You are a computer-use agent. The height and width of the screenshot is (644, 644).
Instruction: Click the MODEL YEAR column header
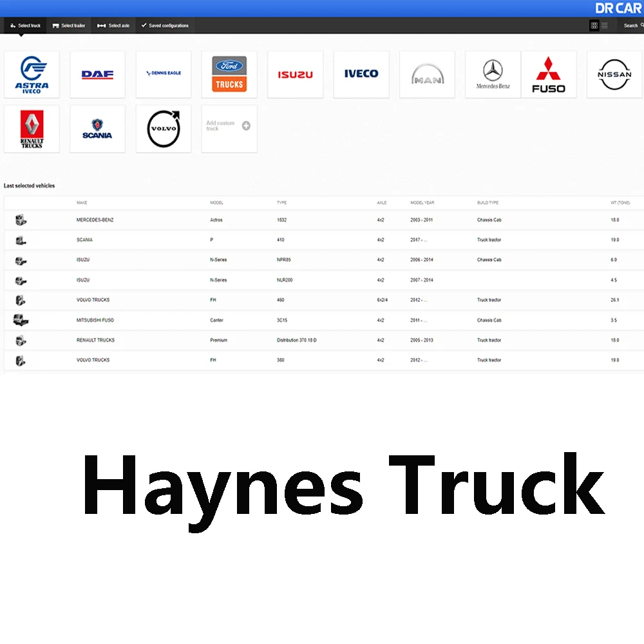pyautogui.click(x=422, y=203)
